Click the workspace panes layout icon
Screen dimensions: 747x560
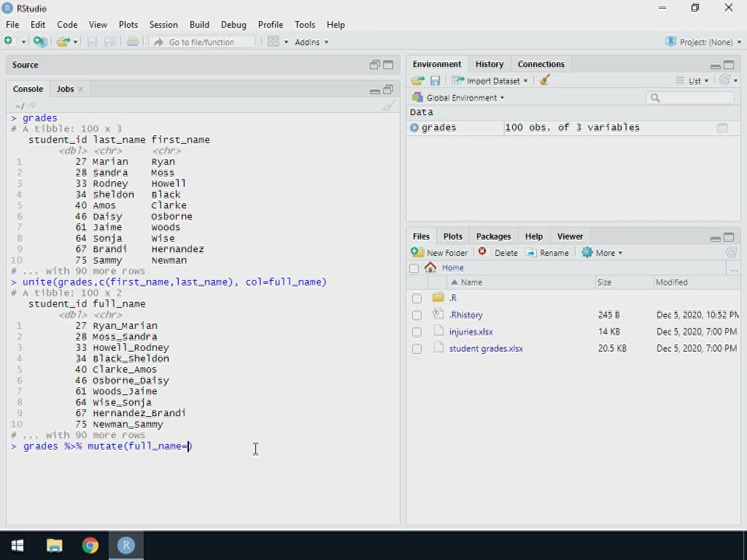click(273, 42)
